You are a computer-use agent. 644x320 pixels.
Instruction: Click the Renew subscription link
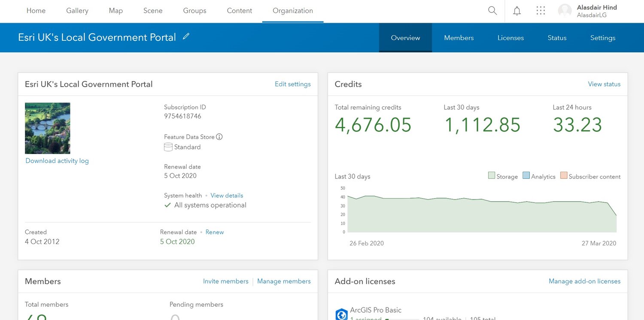[x=215, y=232]
